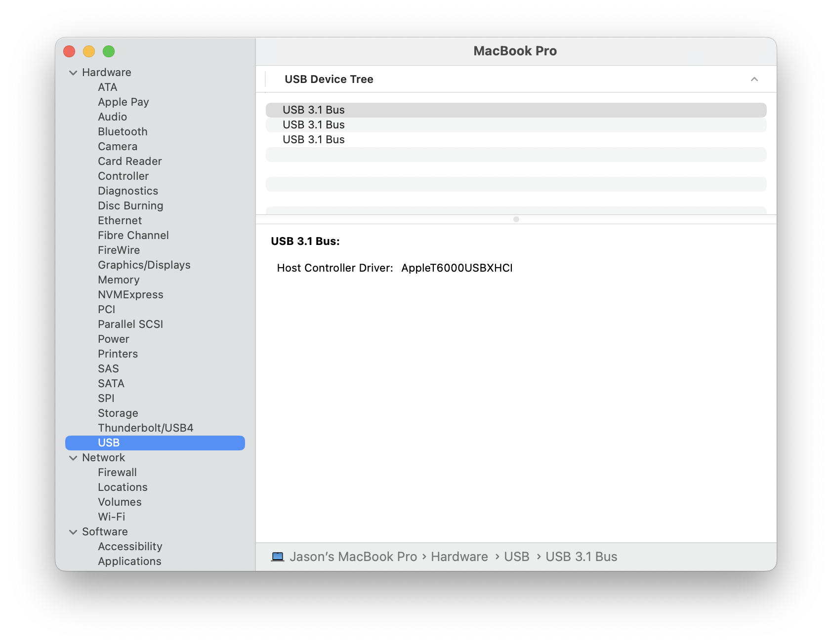Image resolution: width=832 pixels, height=644 pixels.
Task: Select Controller in the sidebar
Action: [x=123, y=176]
